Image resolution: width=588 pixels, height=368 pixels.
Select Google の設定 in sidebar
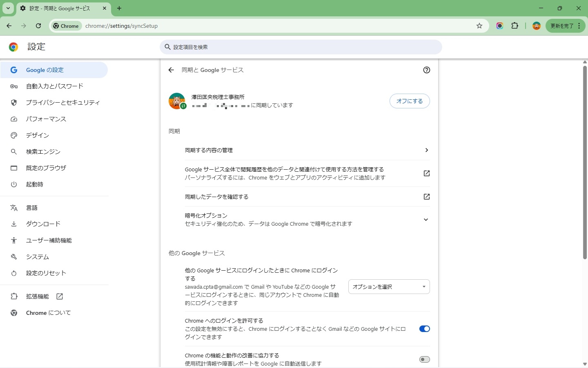point(54,70)
